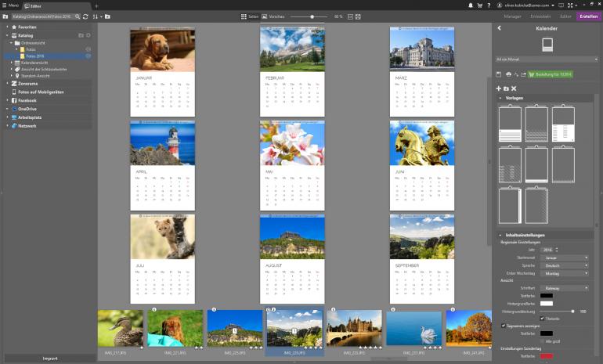
Task: Open the help question mark icon
Action: [489, 5]
